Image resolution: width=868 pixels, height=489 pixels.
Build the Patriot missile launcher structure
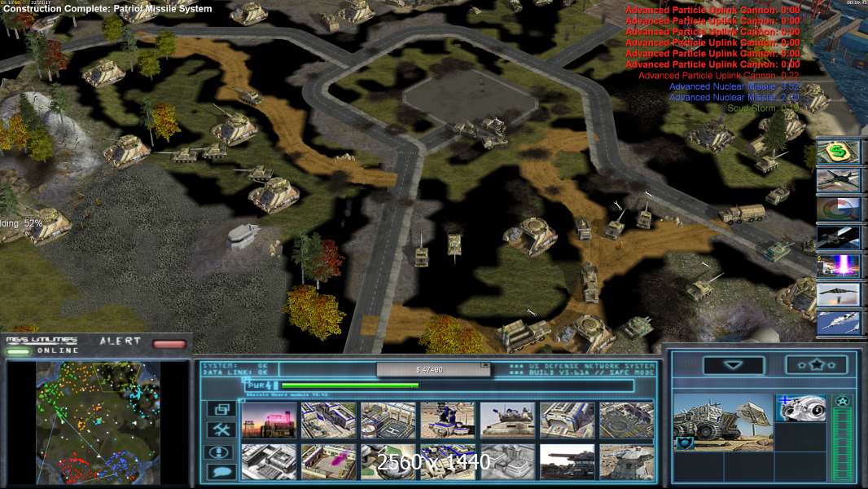448,421
